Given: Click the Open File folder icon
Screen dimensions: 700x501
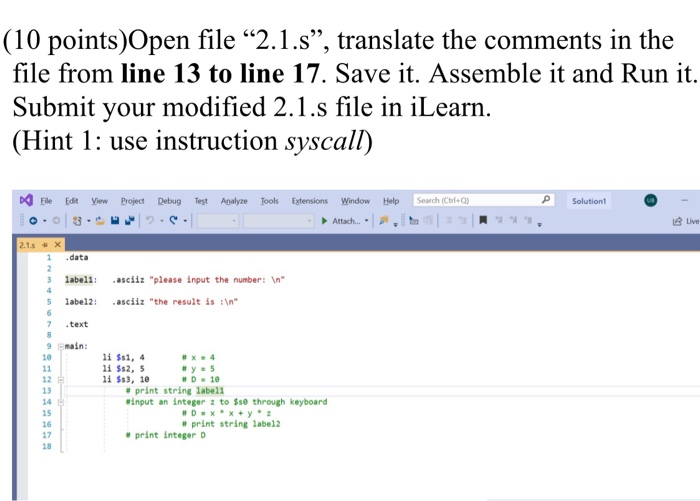Looking at the screenshot, I should click(100, 221).
